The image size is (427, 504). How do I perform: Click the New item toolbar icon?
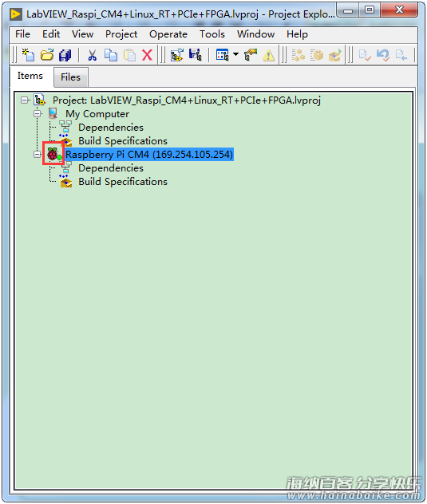28,55
